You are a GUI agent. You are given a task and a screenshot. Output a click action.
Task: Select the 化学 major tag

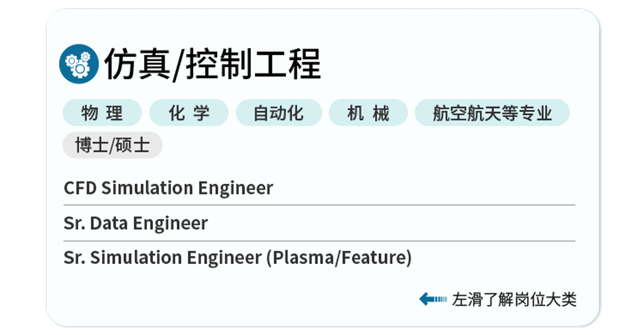coord(189,113)
